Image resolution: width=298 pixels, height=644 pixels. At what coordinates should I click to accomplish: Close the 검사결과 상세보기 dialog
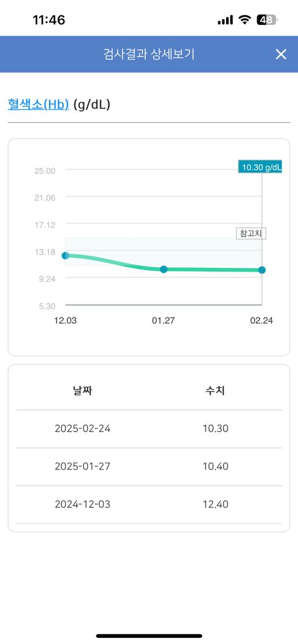click(x=281, y=54)
